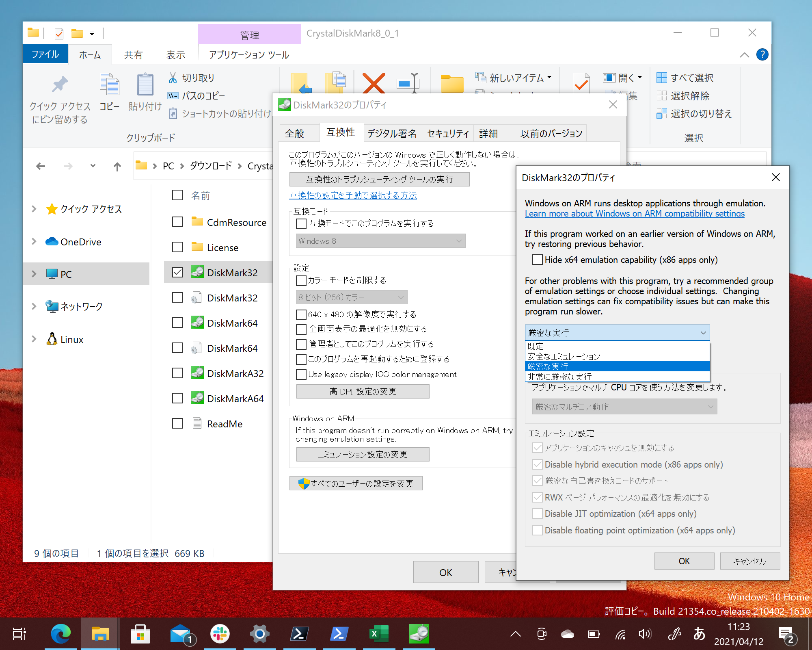This screenshot has width=812, height=650.
Task: Open Windows PowerShell from the taskbar
Action: coord(300,634)
